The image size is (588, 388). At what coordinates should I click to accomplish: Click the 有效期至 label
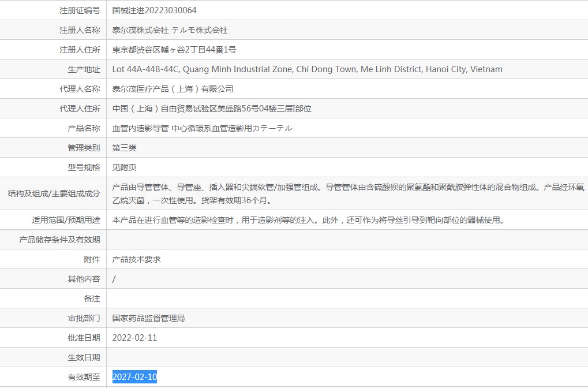pyautogui.click(x=84, y=377)
